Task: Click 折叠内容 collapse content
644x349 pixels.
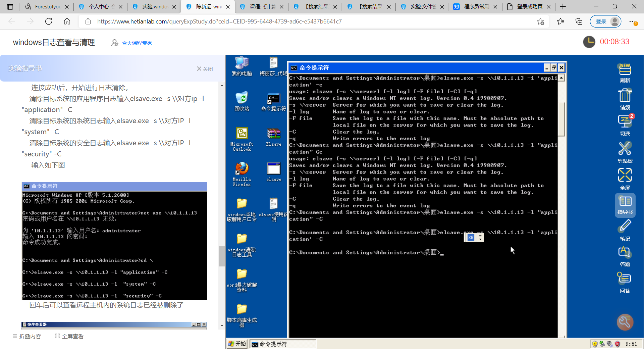Action: coord(27,336)
